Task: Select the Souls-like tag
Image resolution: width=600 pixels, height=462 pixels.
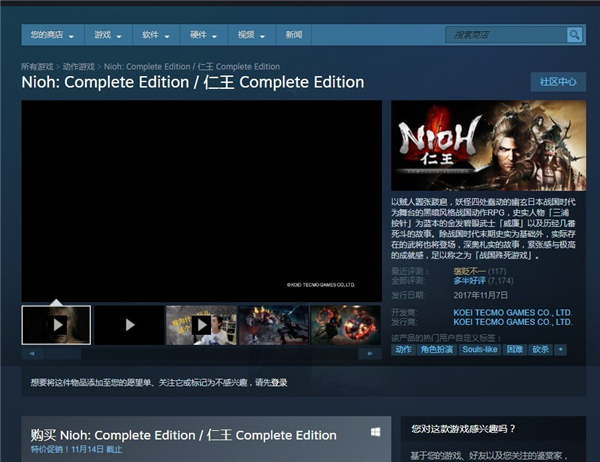Action: click(x=480, y=349)
